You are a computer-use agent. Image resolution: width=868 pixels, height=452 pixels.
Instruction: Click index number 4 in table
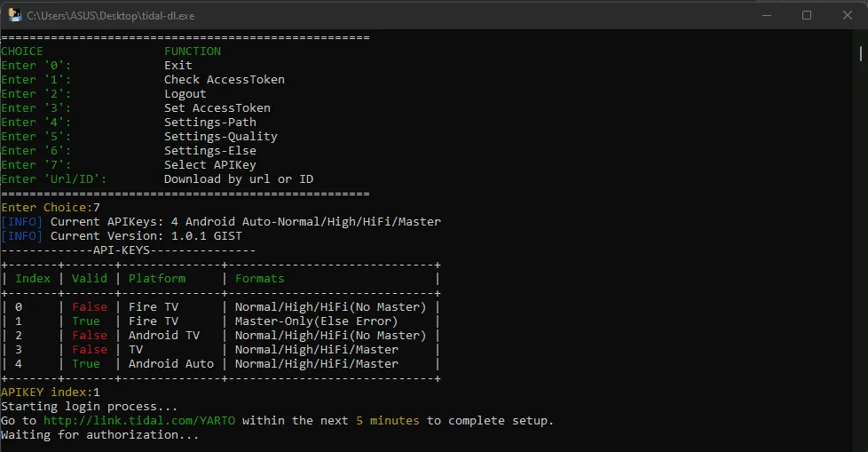tap(19, 364)
